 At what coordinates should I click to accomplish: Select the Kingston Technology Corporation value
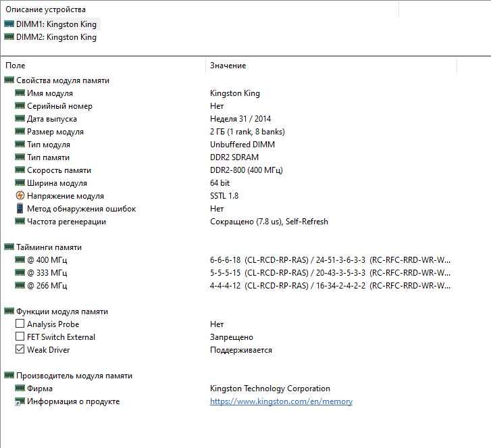click(270, 389)
